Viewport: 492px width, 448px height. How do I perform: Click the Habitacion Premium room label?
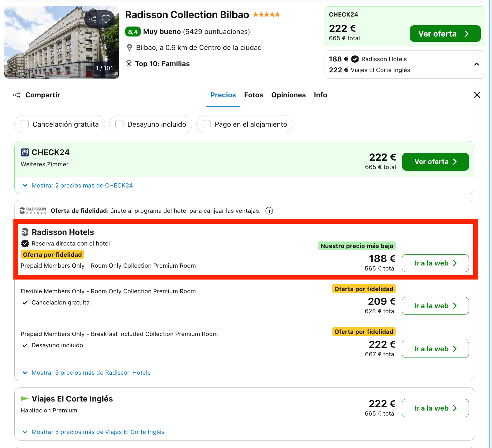pyautogui.click(x=49, y=411)
